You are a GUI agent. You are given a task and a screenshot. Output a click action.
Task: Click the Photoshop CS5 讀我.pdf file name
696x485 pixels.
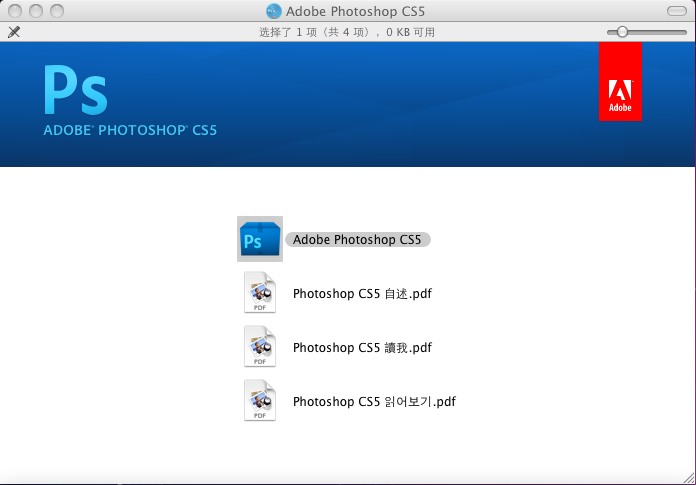pos(362,347)
